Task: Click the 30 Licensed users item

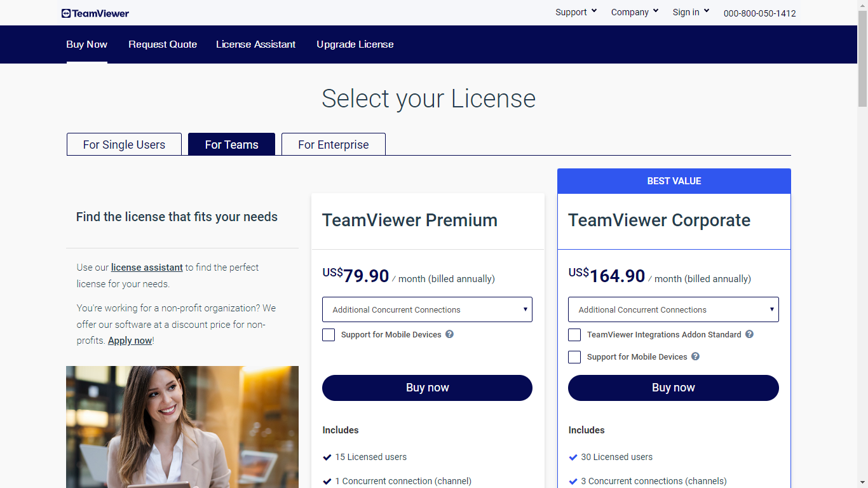Action: click(616, 457)
